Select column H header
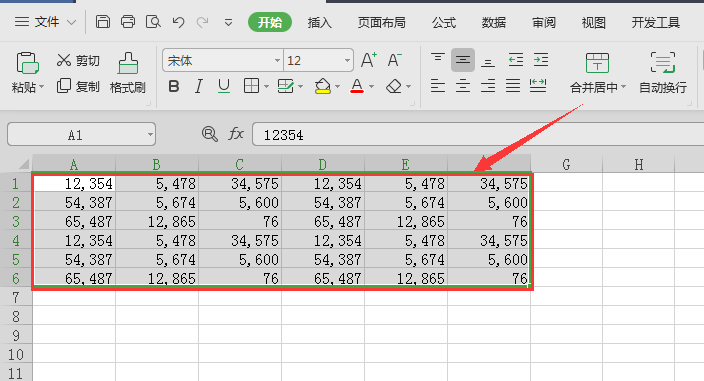This screenshot has width=704, height=381. tap(638, 164)
